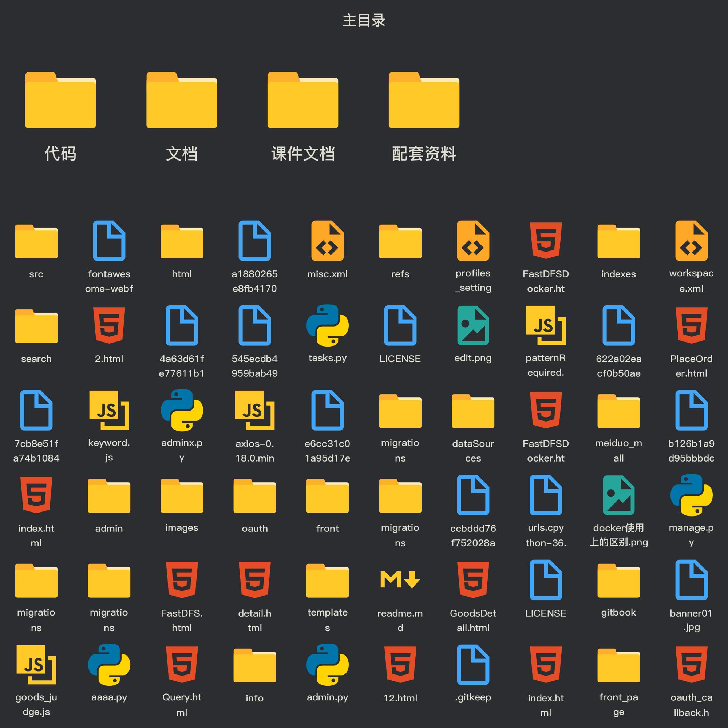728x728 pixels.
Task: Select the 2.html HTML5 icon
Action: 109,325
